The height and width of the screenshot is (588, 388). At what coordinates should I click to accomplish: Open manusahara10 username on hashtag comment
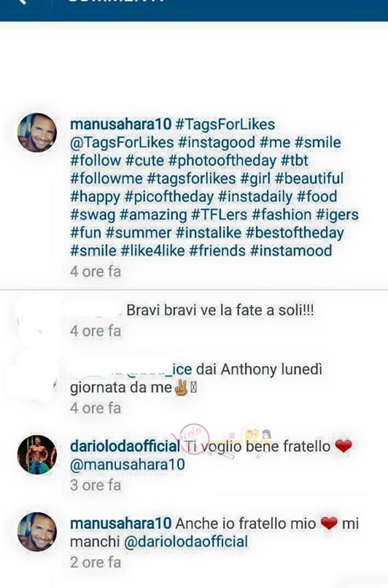[121, 125]
